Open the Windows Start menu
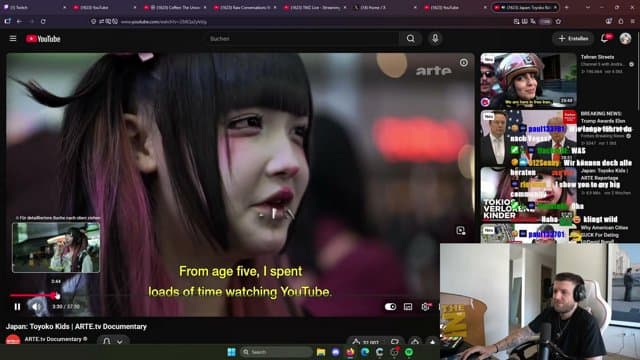Screen dimensions: 640x360 [231, 352]
